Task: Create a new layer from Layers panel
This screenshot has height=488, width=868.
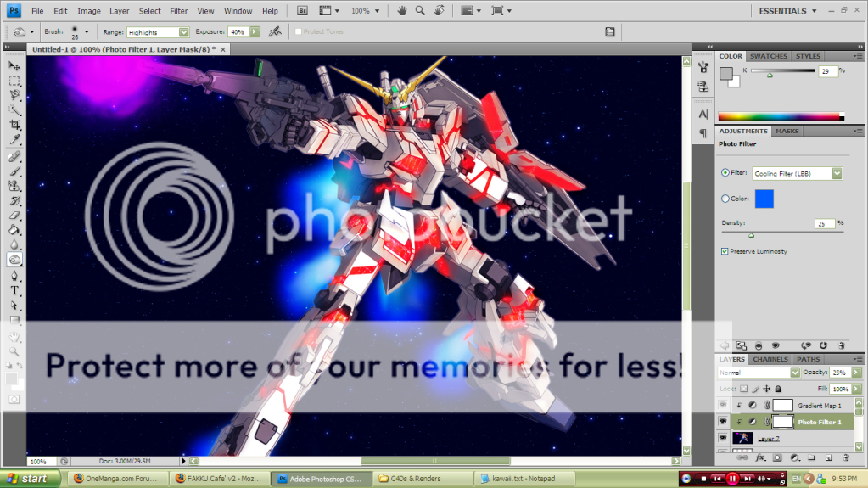Action: [828, 457]
